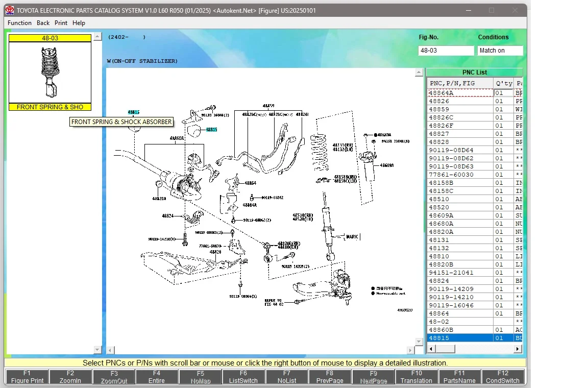Select PNC row 48826C
Viewport: 588px width, 388px height.
coord(474,117)
